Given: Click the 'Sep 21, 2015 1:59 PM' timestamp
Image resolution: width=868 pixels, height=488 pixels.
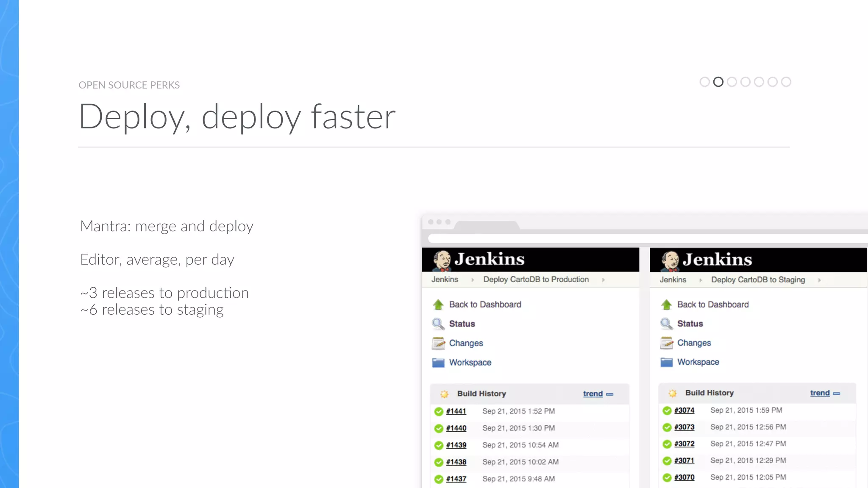Looking at the screenshot, I should coord(746,410).
